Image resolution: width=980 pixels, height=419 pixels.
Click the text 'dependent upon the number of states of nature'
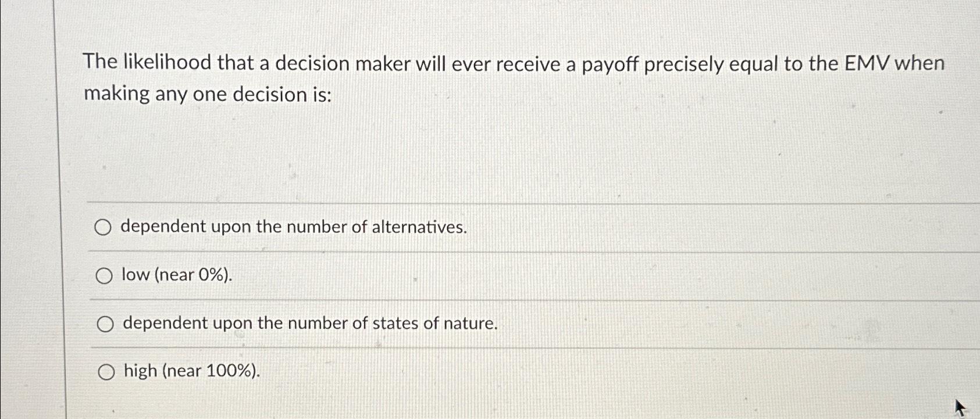click(x=310, y=323)
